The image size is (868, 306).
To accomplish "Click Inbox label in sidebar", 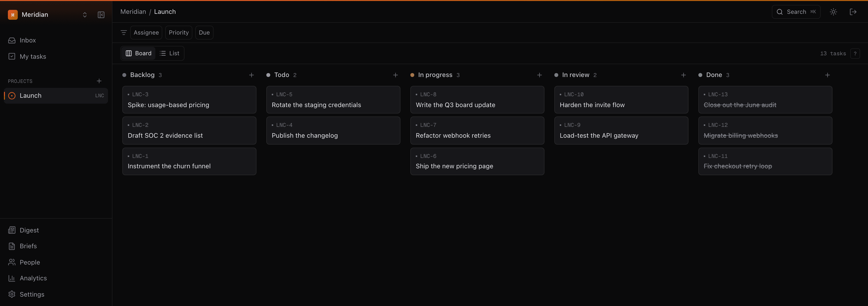I will point(28,40).
